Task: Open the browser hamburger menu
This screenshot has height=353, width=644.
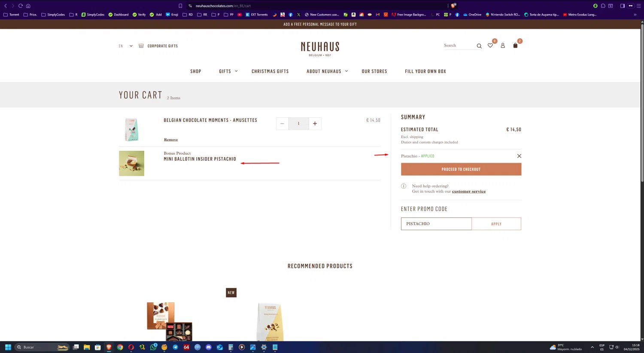Action: [638, 6]
